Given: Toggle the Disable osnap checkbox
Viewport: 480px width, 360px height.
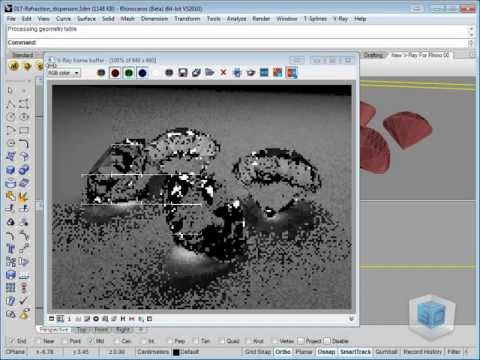Looking at the screenshot, I should (x=327, y=341).
